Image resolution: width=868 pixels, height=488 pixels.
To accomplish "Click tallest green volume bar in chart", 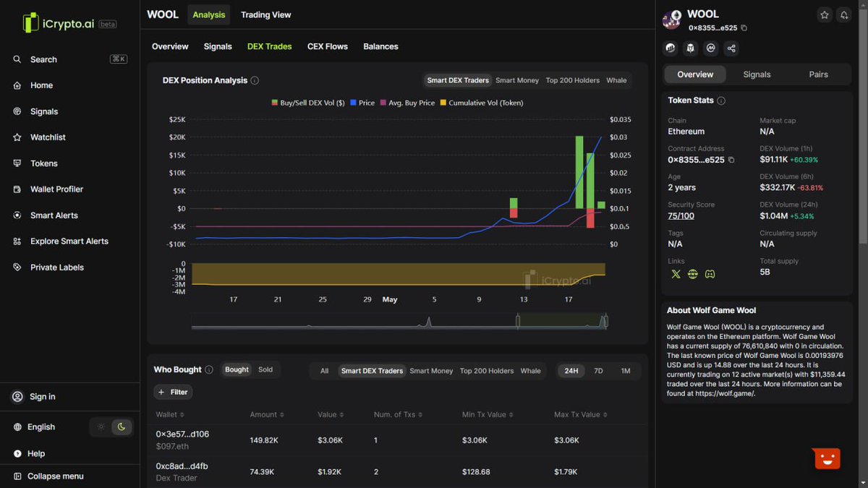I will coord(579,172).
